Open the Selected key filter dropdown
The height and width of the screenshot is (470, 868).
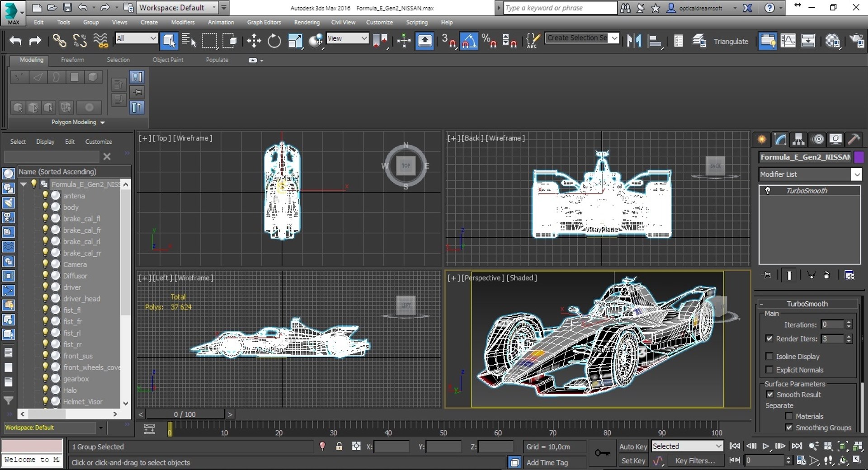pyautogui.click(x=687, y=446)
